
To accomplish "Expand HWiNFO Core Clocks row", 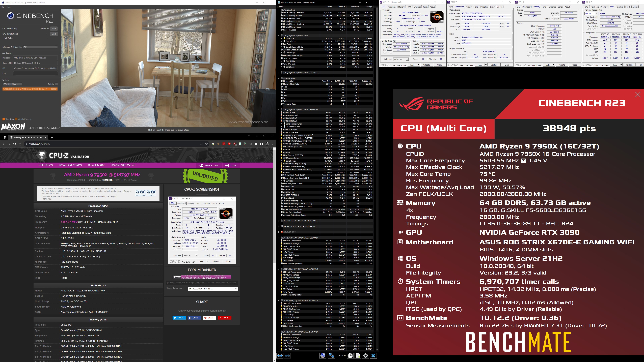I will 282,41.
